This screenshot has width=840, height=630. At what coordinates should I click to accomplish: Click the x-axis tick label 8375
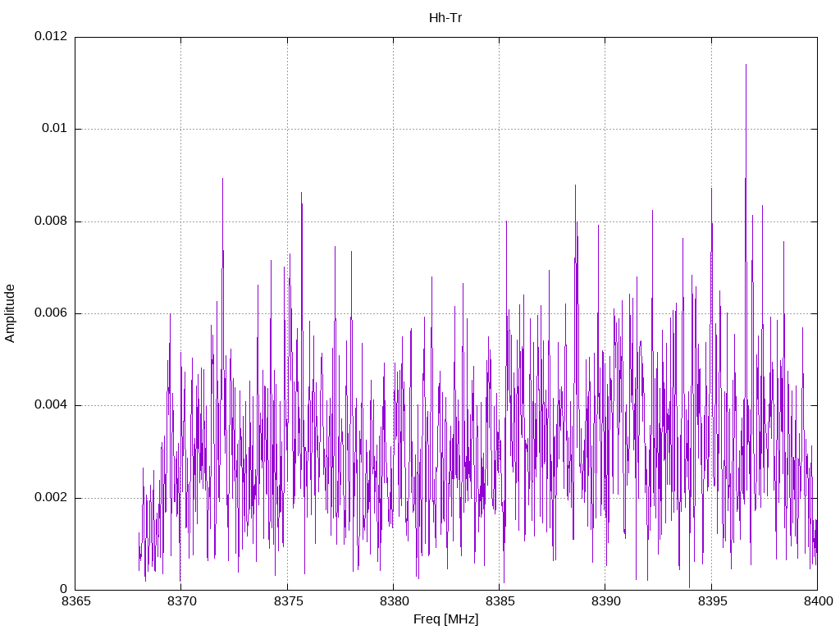tap(288, 601)
